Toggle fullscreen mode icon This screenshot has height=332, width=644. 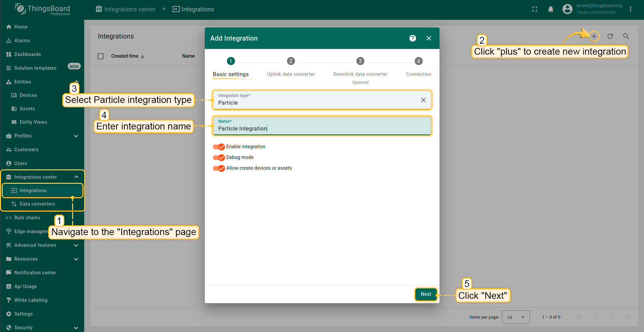pyautogui.click(x=535, y=9)
